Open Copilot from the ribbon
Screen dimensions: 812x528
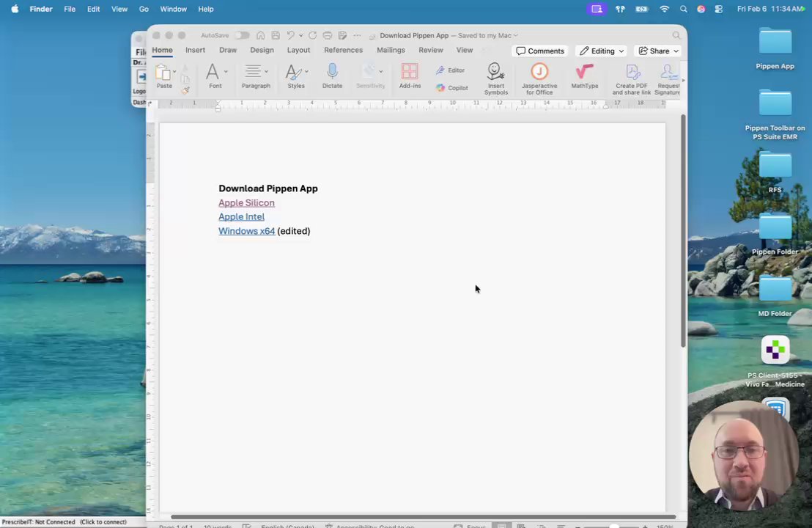pyautogui.click(x=452, y=88)
